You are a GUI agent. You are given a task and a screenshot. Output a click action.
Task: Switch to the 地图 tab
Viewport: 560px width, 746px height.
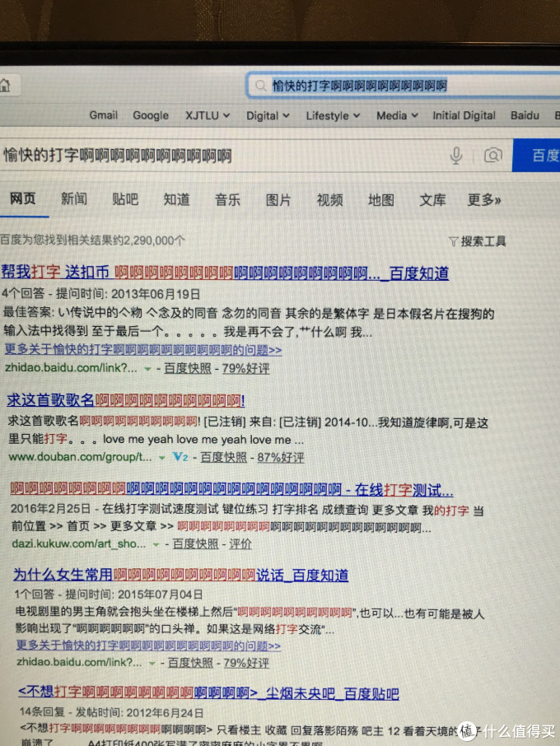381,200
